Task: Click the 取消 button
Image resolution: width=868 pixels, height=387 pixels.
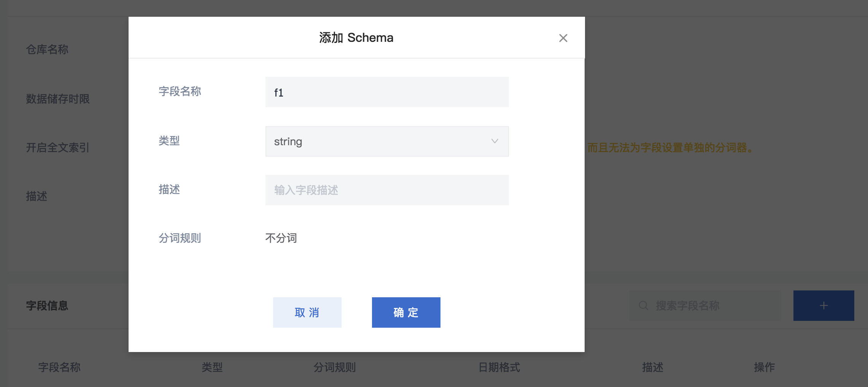Action: [x=307, y=312]
